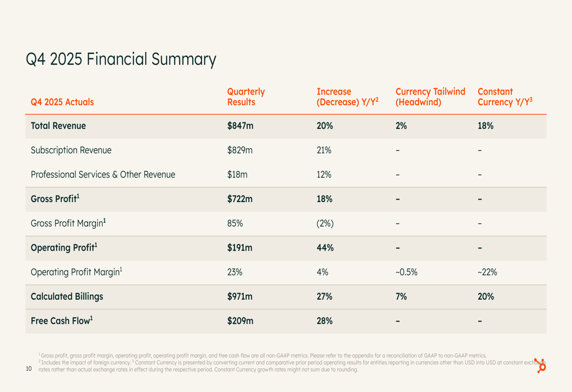Click the Quarterly Results column header
Viewport: 572px width, 392px height.
pos(246,97)
